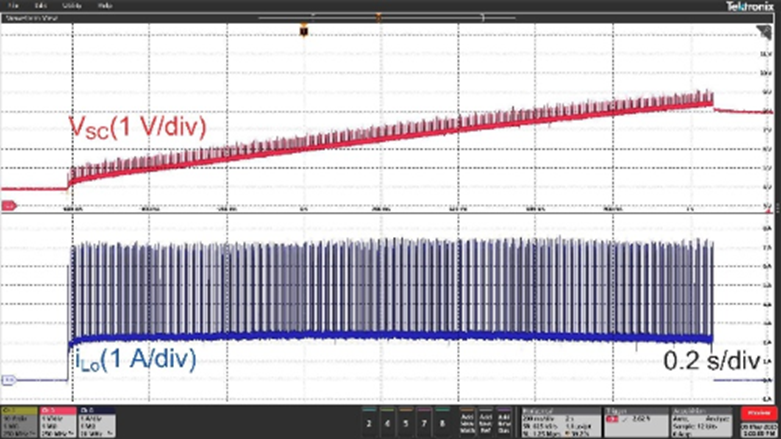This screenshot has height=439, width=781.
Task: Click the blue waveform ground handle
Action: point(9,380)
